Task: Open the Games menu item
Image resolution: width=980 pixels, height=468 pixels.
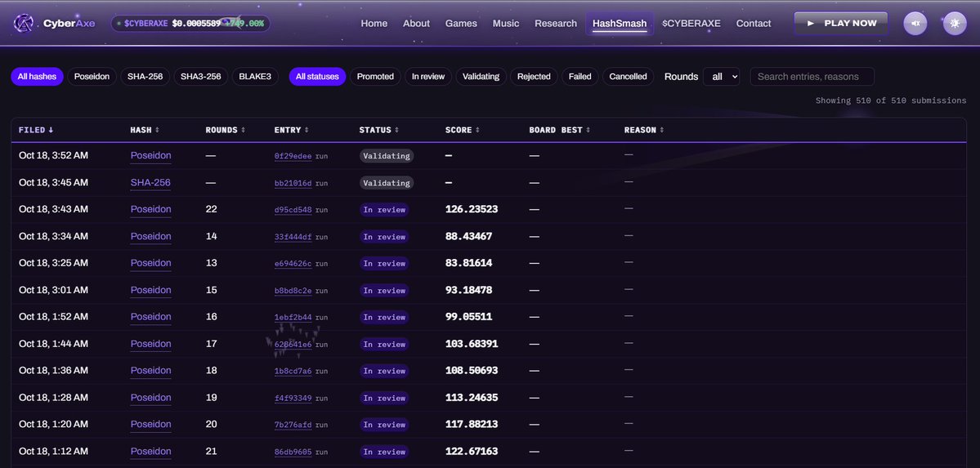Action: tap(461, 24)
